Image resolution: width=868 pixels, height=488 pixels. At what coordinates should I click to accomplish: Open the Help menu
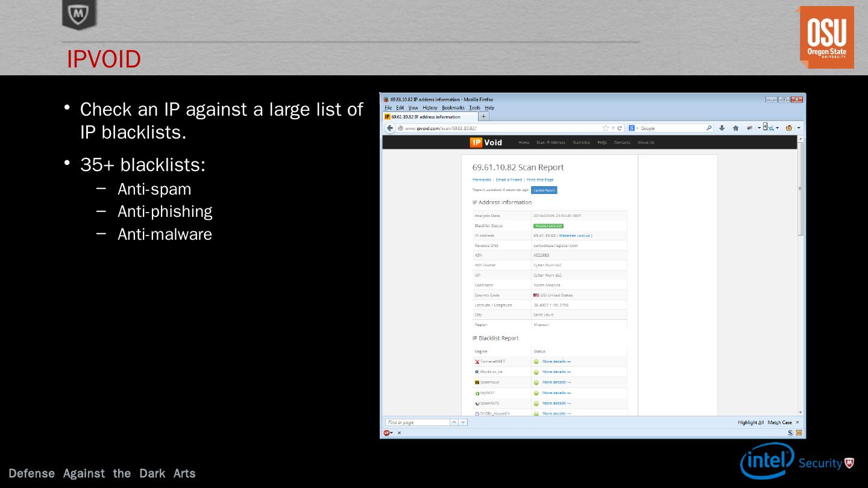(x=489, y=108)
